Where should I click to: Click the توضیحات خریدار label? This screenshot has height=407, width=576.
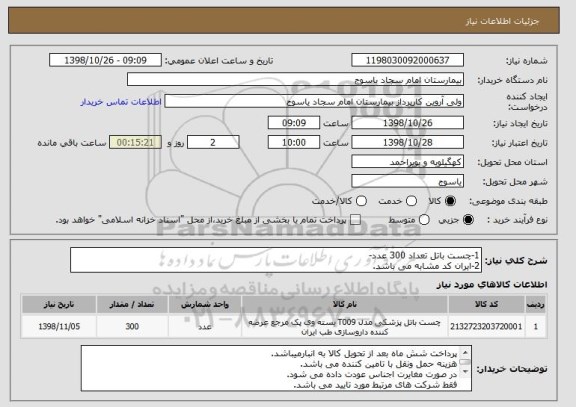tap(512, 369)
